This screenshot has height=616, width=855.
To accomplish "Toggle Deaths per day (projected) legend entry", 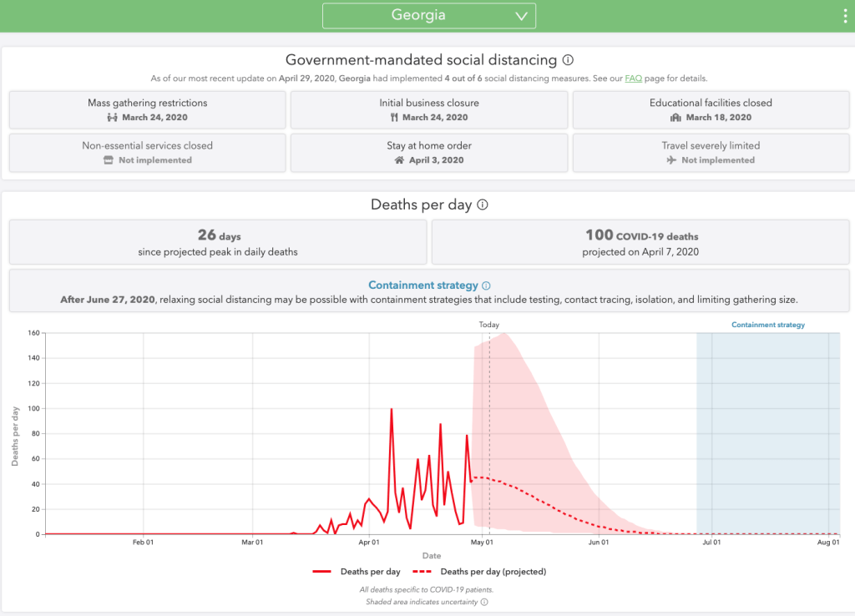I will [482, 572].
